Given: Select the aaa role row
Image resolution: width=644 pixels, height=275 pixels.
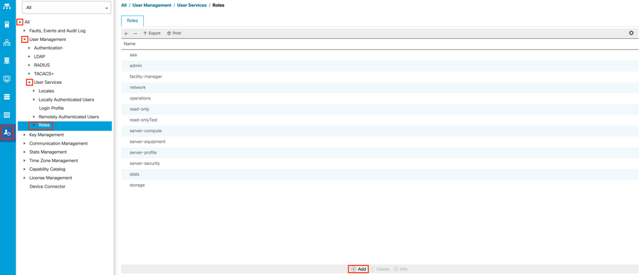Looking at the screenshot, I should (x=380, y=55).
